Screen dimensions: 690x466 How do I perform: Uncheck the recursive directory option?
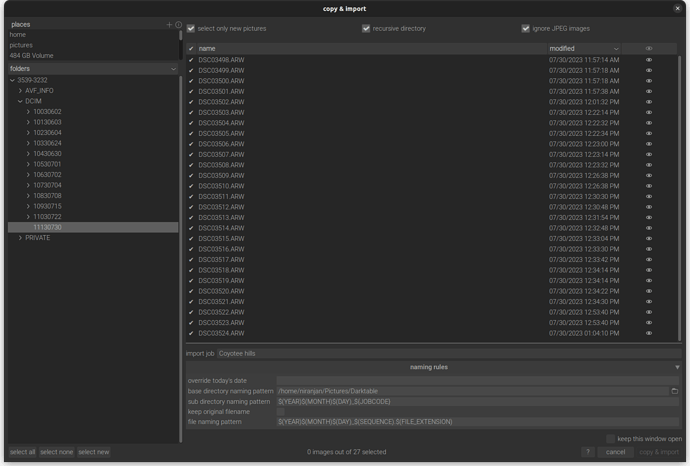point(366,28)
